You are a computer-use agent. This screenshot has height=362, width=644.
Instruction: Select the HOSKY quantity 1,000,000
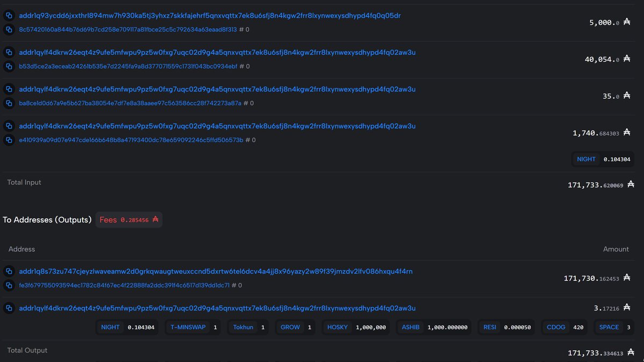(x=371, y=327)
